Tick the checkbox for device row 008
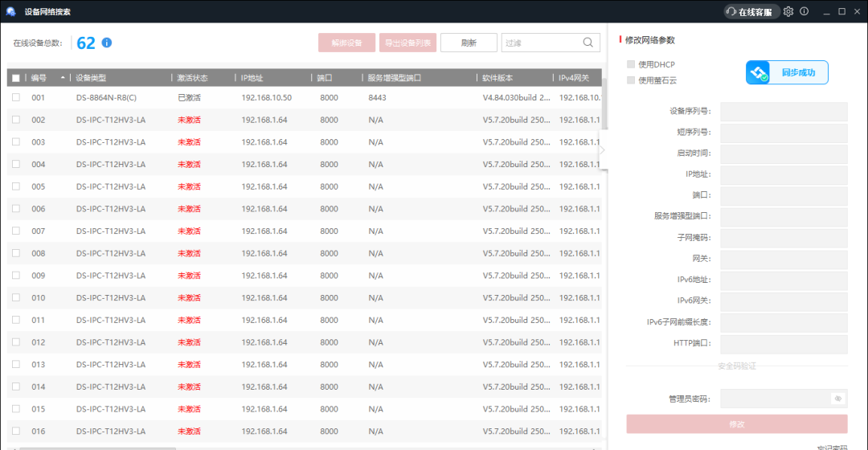Viewport: 868px width, 450px height. [15, 253]
